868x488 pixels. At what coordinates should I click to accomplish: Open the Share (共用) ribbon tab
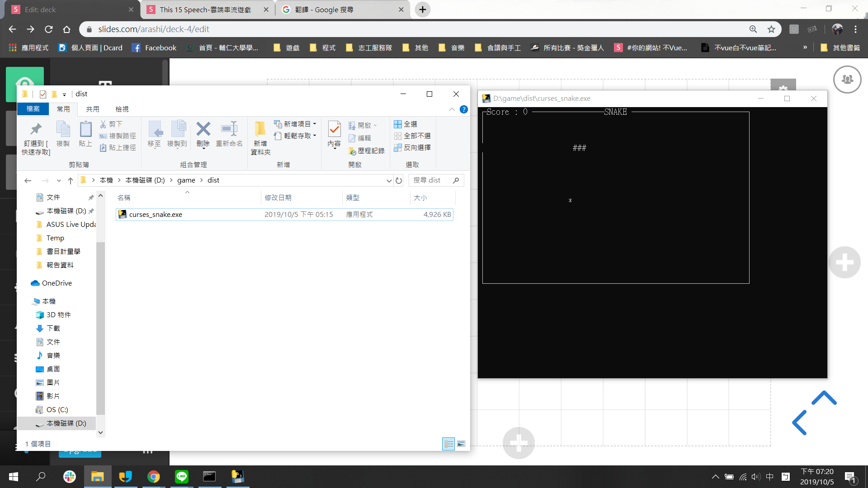pyautogui.click(x=93, y=109)
